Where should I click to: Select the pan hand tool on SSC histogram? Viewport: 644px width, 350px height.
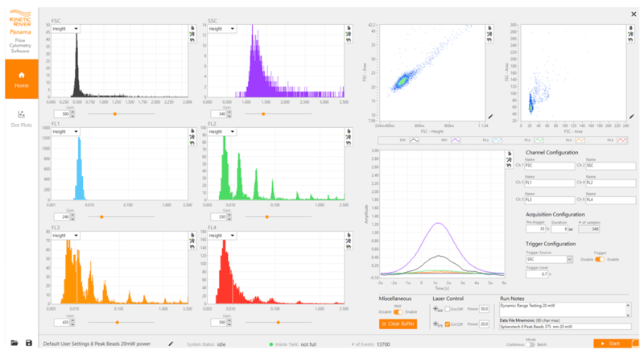tap(349, 39)
